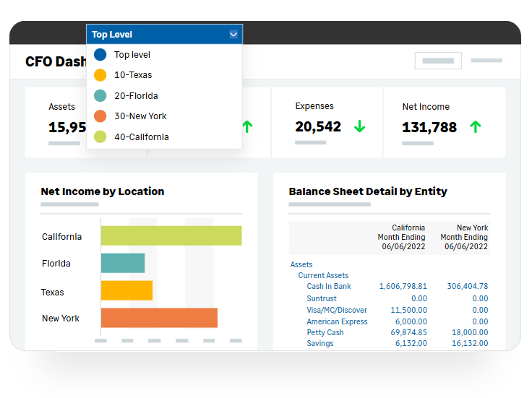Click the Net Income by Location heading

pos(103,191)
